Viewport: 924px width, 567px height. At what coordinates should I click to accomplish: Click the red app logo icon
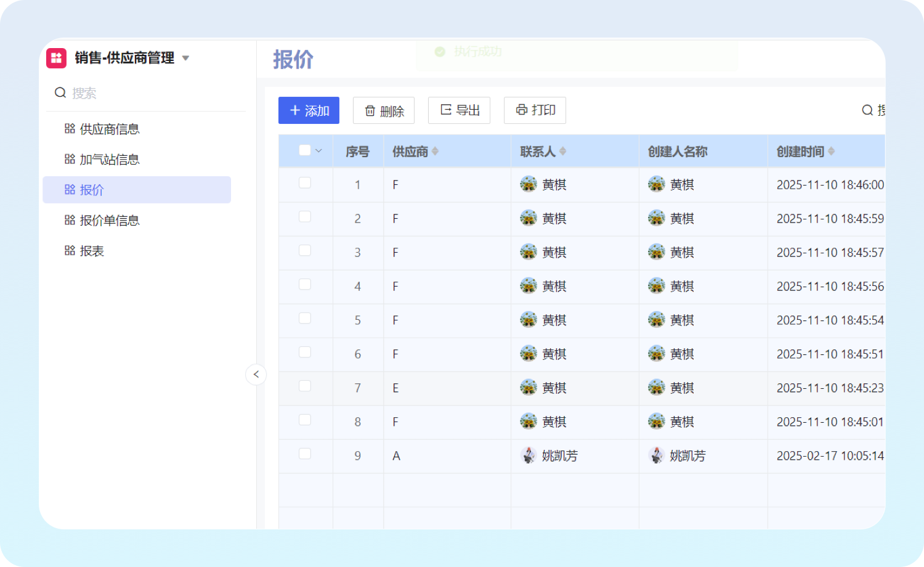tap(57, 58)
